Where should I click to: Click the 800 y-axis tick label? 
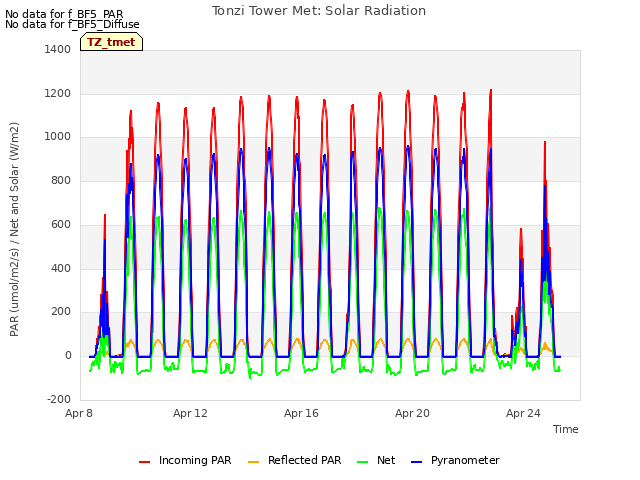click(61, 180)
